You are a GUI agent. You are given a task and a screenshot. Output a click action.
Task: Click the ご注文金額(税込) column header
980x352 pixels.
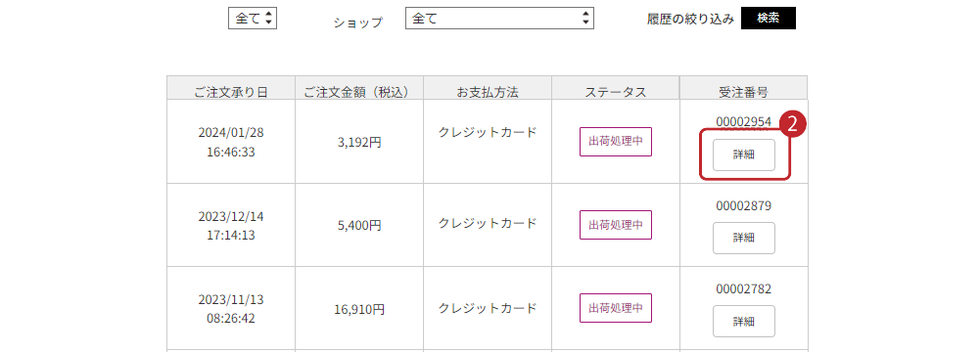point(359,92)
